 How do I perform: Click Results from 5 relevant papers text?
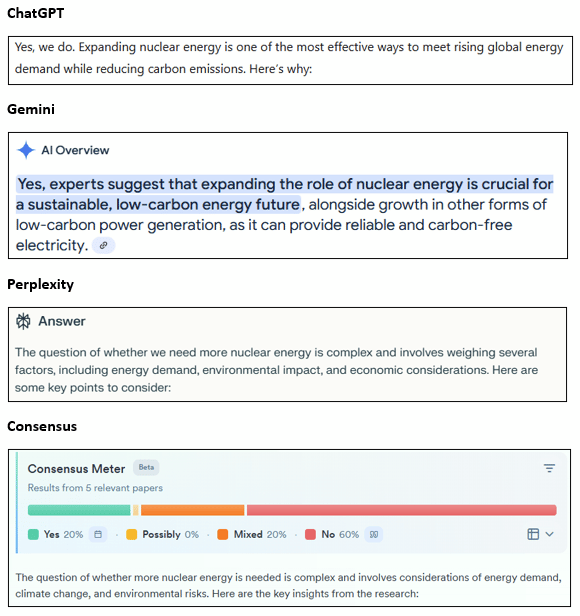[x=95, y=488]
